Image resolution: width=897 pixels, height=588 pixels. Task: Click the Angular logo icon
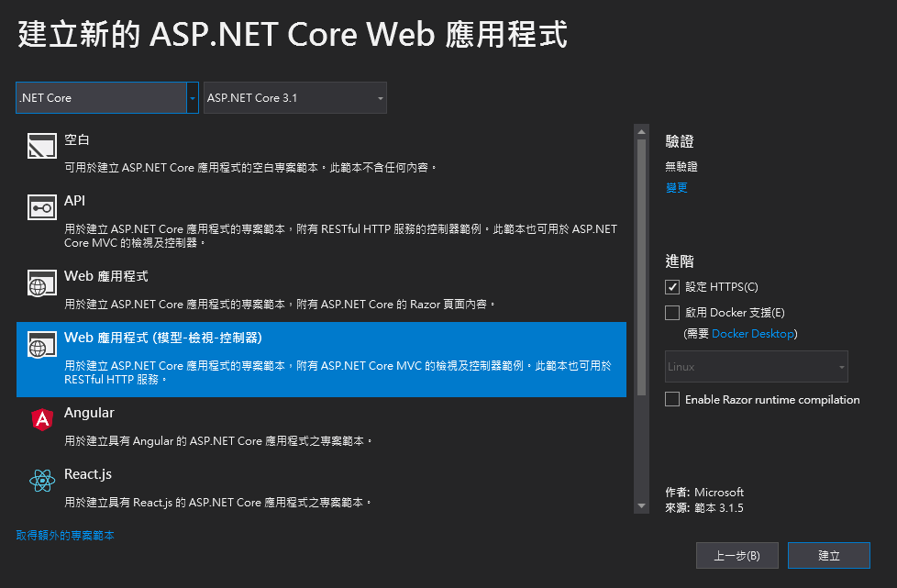[42, 419]
